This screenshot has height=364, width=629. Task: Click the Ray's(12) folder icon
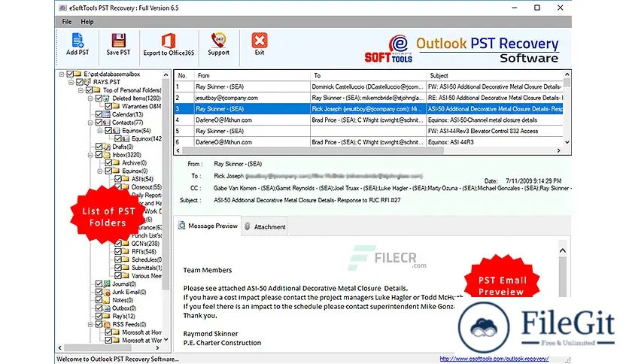coord(106,317)
